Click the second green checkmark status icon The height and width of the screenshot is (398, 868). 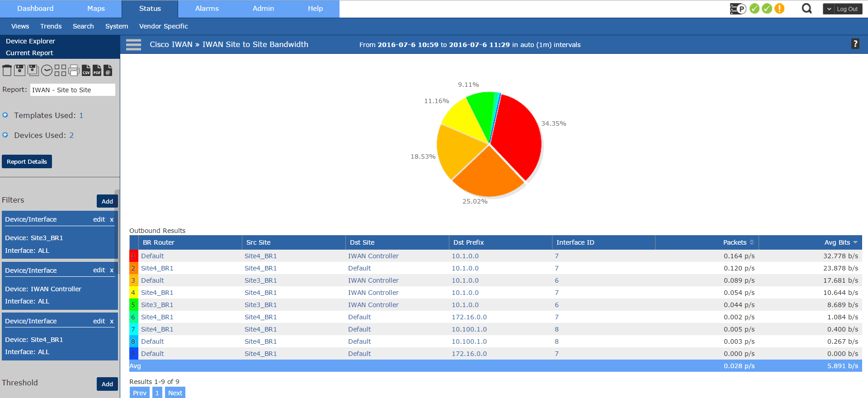pos(767,9)
